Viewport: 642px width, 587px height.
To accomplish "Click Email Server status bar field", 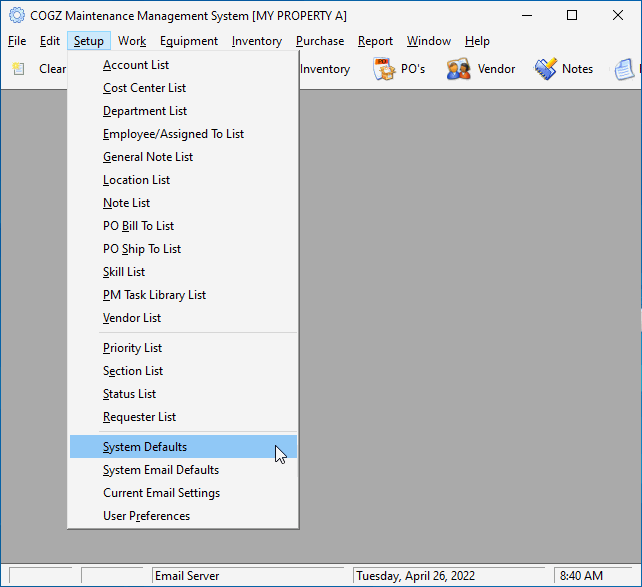I will [x=248, y=576].
